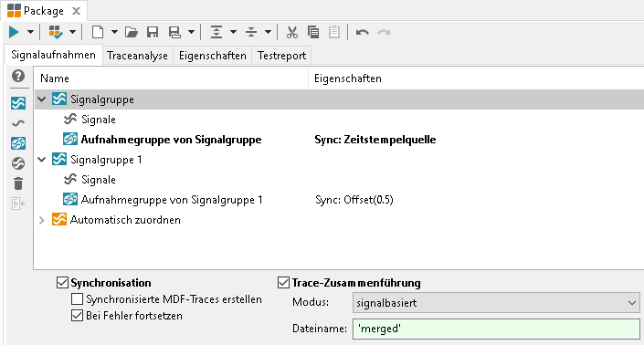Click the Dateiname input field
This screenshot has width=644, height=345.
click(x=496, y=329)
